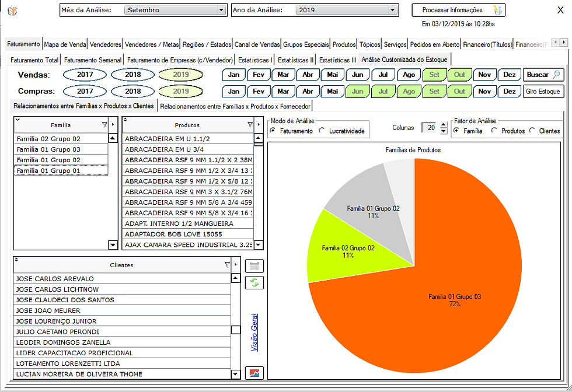The height and width of the screenshot is (392, 572).
Task: Open the Ano da Análise dropdown
Action: [392, 10]
